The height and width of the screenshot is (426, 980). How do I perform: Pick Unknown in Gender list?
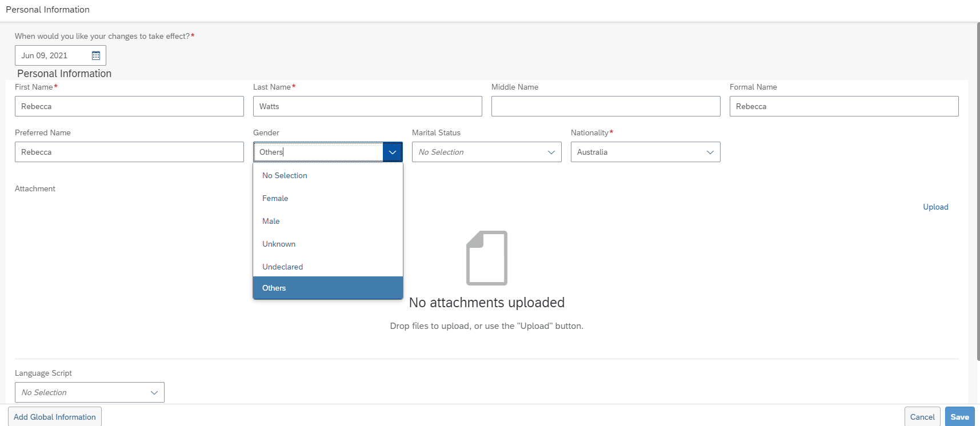(328, 244)
